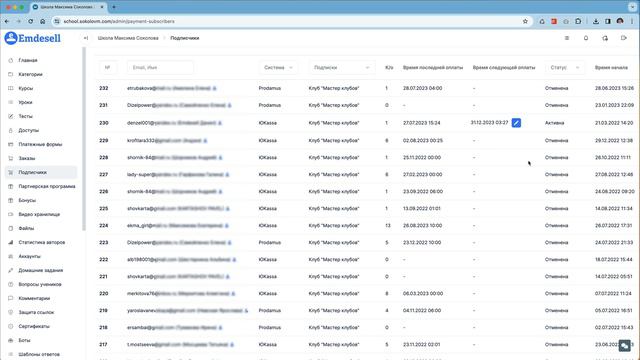This screenshot has width=640, height=360.
Task: Open browser downloads icon
Action: pos(596,21)
